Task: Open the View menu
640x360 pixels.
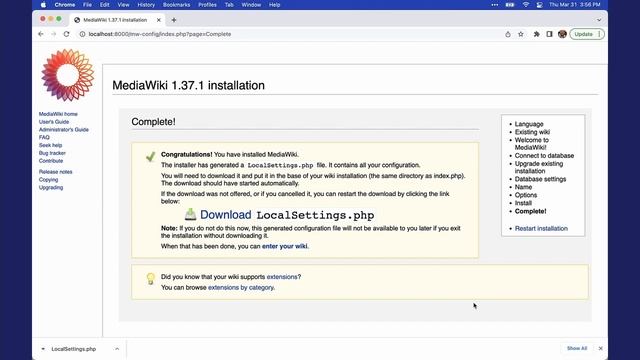Action: pos(123,5)
